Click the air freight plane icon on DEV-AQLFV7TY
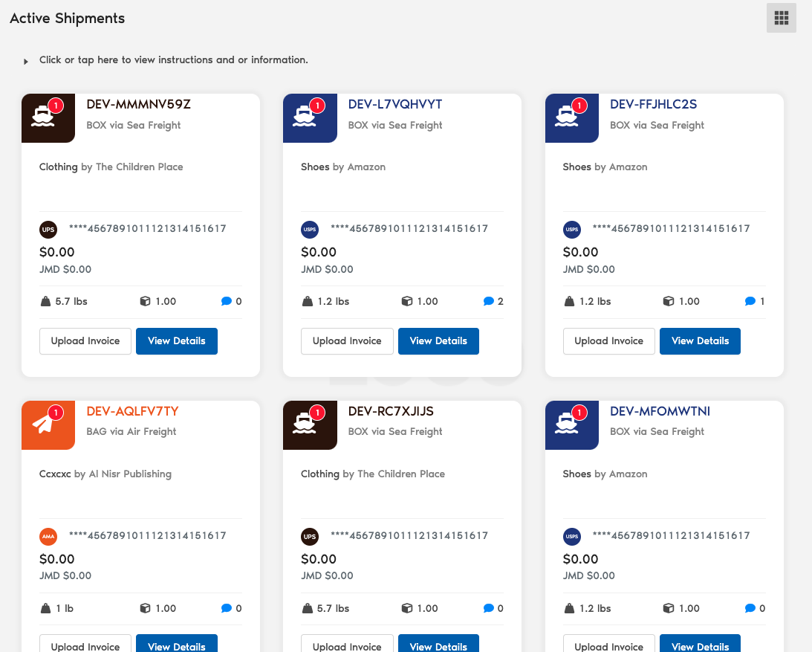The height and width of the screenshot is (652, 812). click(42, 424)
